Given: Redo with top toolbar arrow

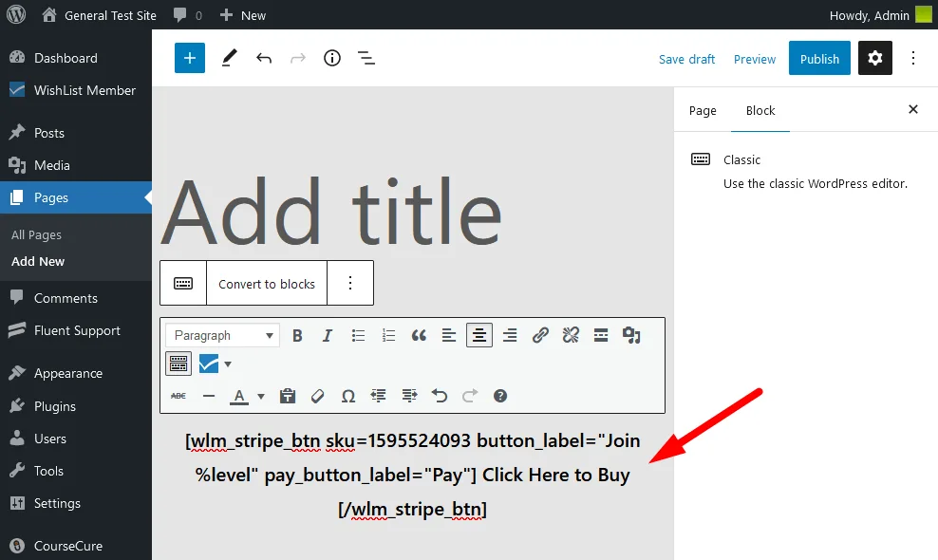Looking at the screenshot, I should point(298,58).
